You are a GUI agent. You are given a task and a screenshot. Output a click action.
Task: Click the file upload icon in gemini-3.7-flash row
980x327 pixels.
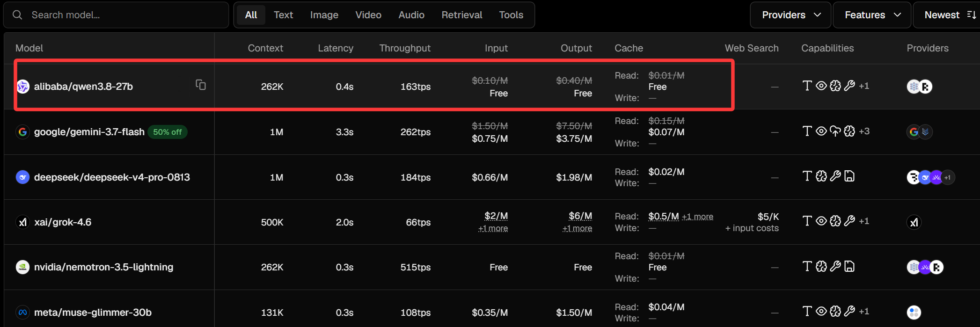click(835, 131)
